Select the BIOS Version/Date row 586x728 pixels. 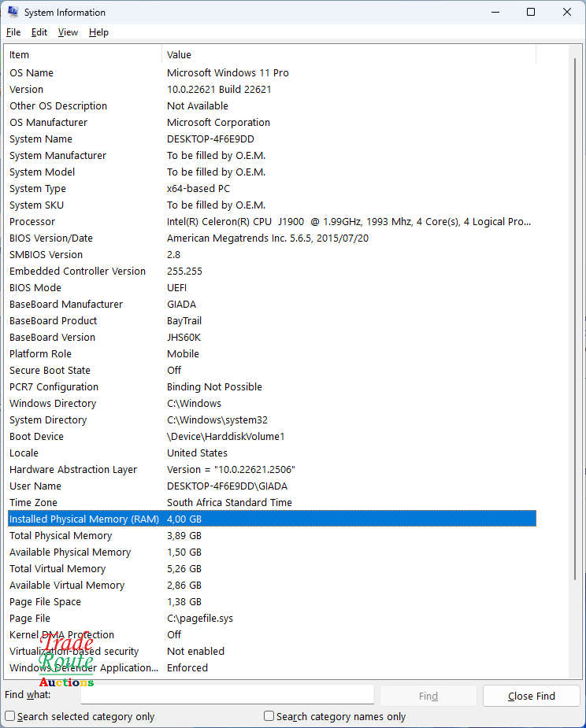point(272,238)
